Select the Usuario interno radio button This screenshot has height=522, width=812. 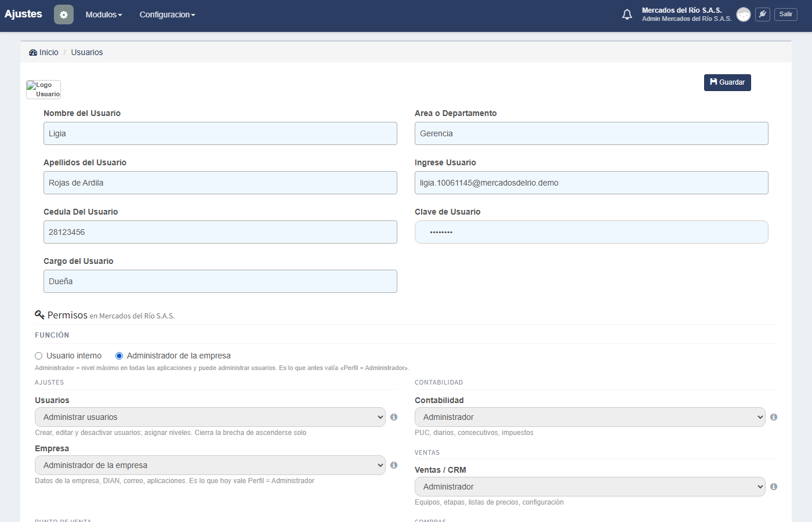click(39, 356)
